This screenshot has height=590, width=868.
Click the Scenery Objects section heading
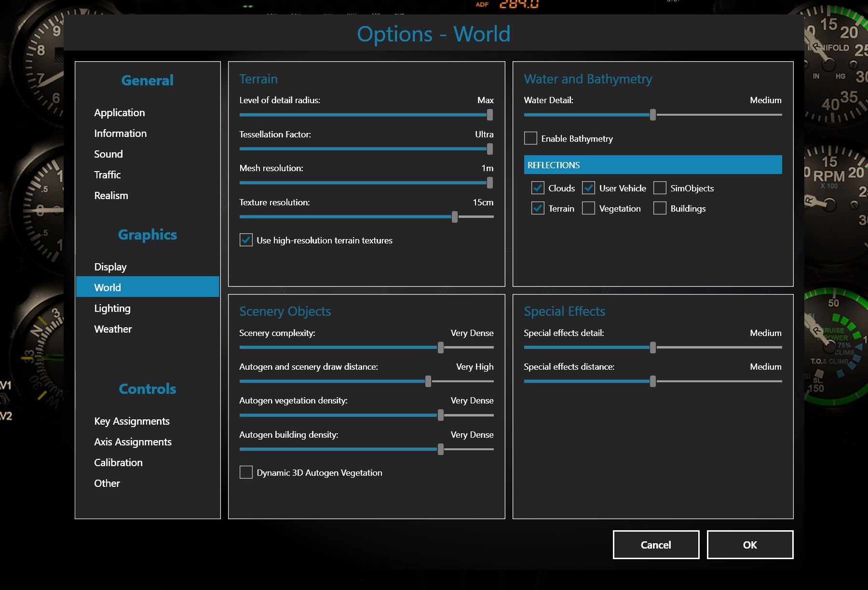point(285,311)
